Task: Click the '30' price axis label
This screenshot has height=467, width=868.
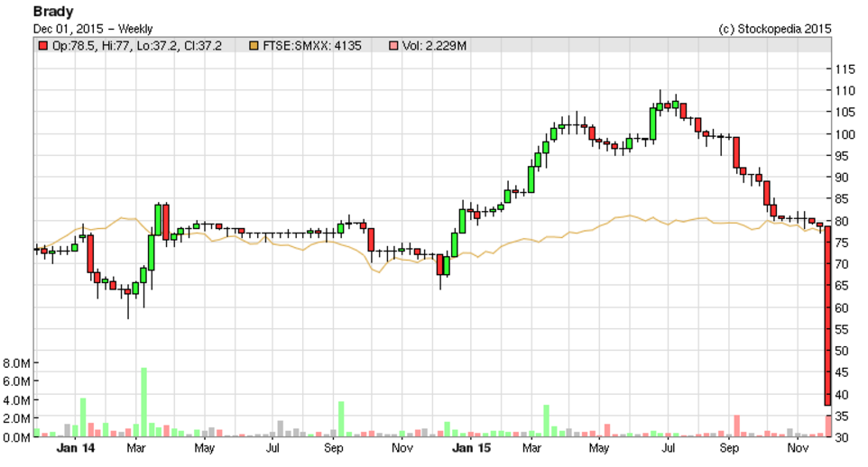Action: [842, 437]
